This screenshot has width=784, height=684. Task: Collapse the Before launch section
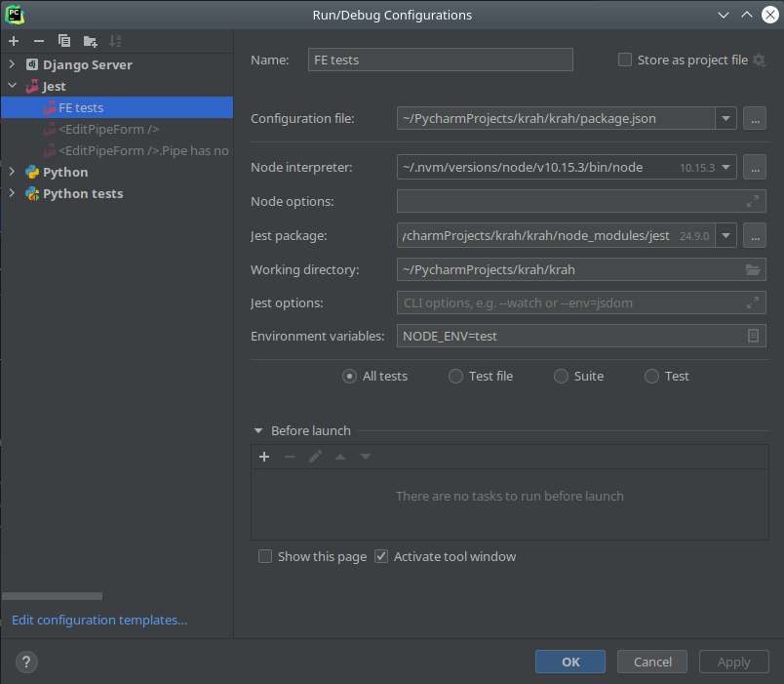click(258, 431)
